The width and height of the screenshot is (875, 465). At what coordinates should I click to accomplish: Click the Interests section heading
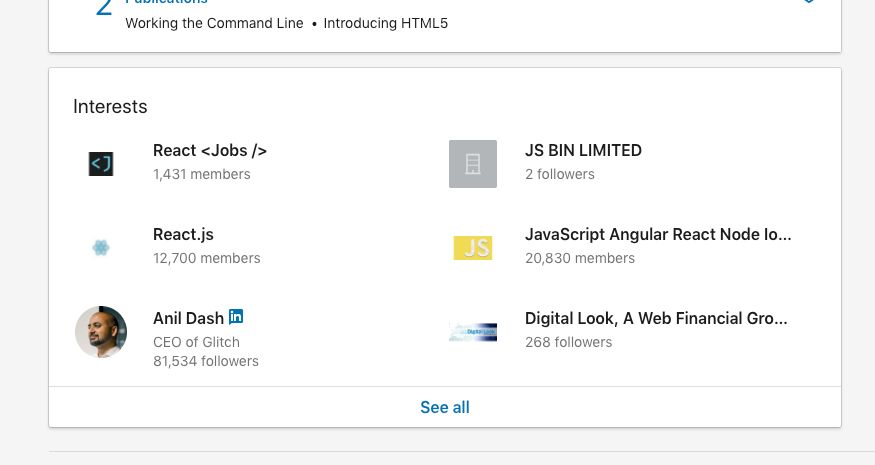coord(110,107)
